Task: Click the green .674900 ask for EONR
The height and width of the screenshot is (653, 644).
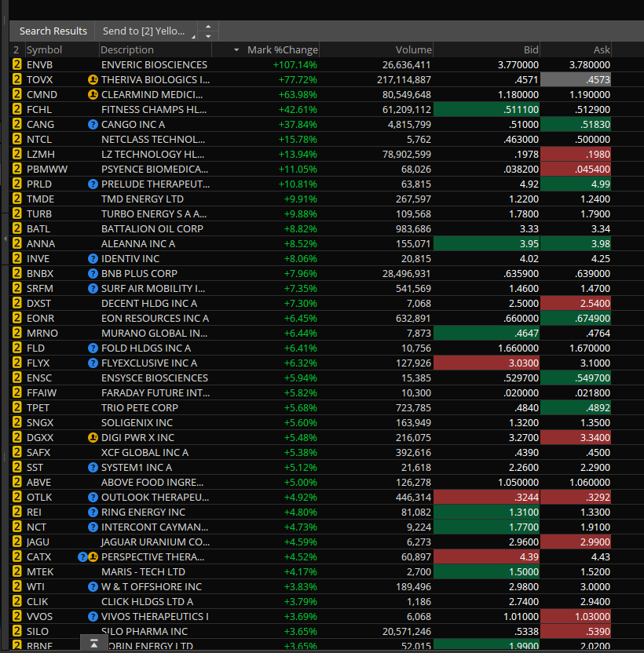Action: pos(576,318)
